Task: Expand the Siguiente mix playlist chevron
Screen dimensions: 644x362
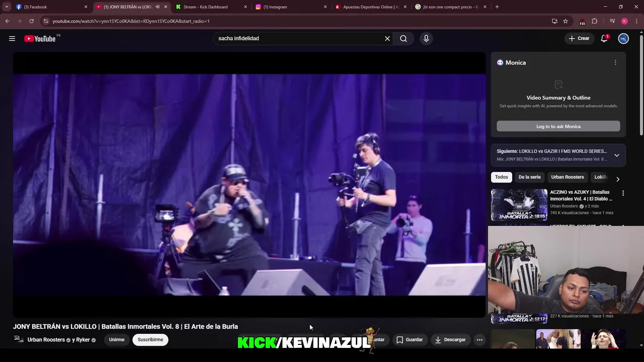Action: click(x=617, y=155)
